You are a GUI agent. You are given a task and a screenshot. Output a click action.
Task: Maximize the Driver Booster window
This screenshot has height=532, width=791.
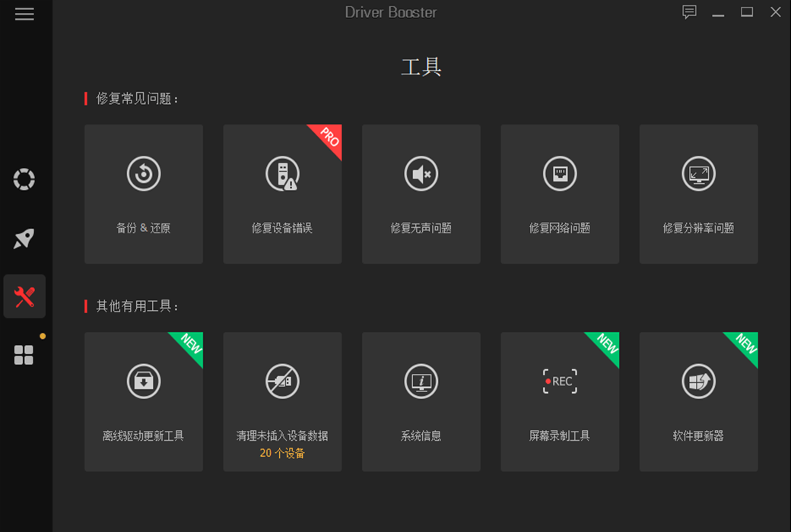click(747, 12)
